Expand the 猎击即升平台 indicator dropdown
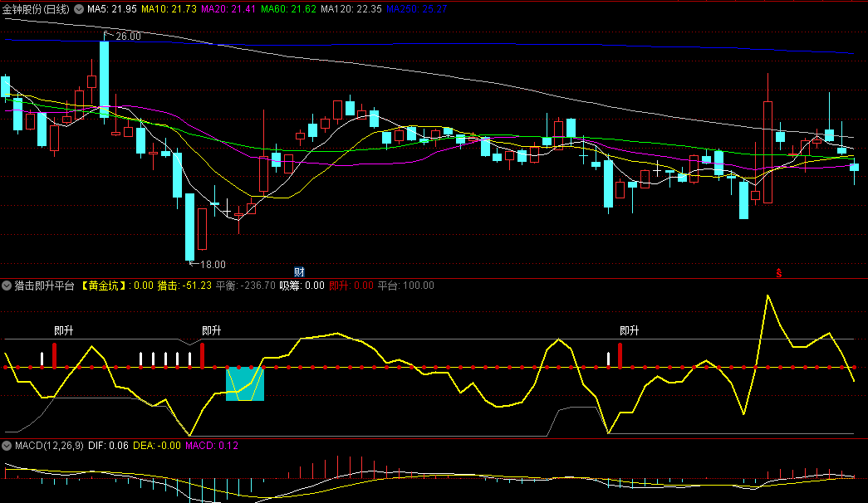This screenshot has height=503, width=868. click(x=7, y=286)
